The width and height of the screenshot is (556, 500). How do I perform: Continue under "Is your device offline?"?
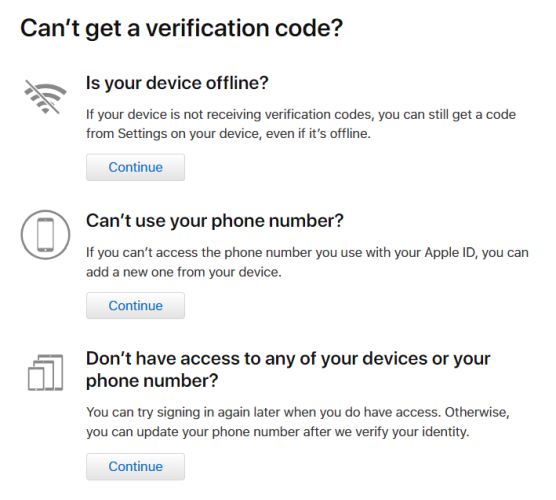point(135,167)
